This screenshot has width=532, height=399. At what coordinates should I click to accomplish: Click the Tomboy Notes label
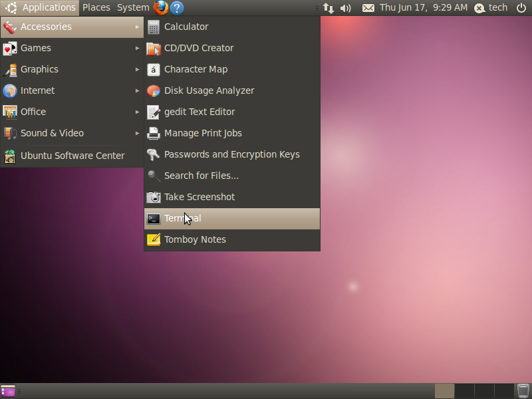pos(195,239)
